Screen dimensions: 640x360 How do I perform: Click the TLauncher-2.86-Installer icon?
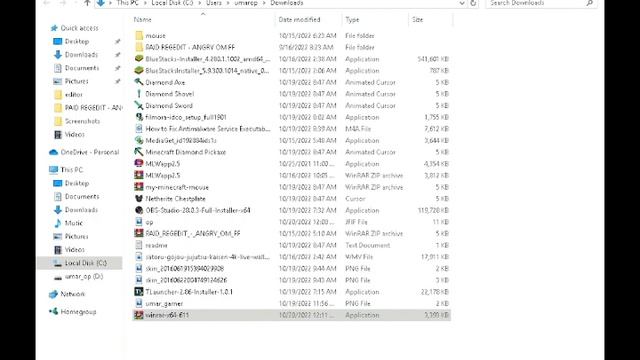pyautogui.click(x=139, y=292)
